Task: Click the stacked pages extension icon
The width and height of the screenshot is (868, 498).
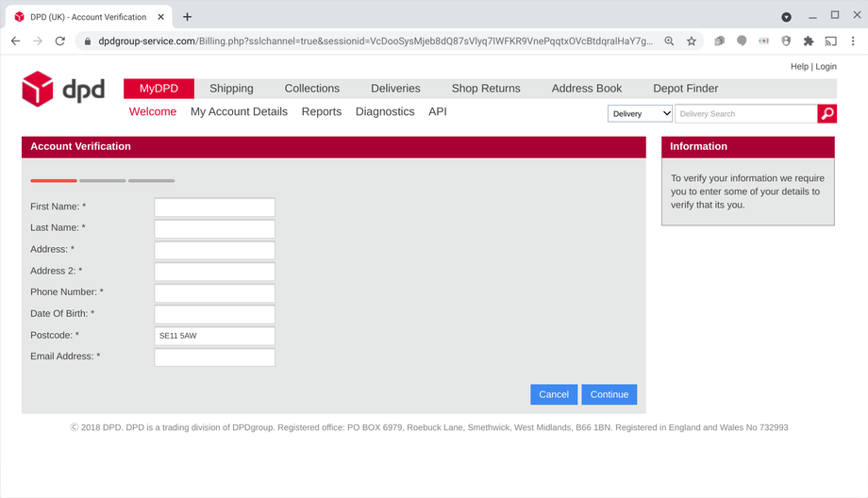Action: pyautogui.click(x=720, y=41)
